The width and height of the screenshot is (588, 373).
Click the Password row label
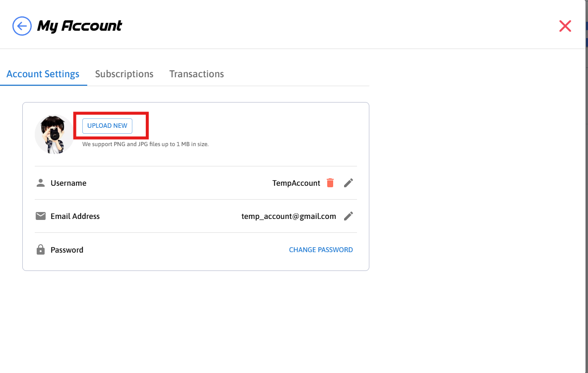click(67, 250)
